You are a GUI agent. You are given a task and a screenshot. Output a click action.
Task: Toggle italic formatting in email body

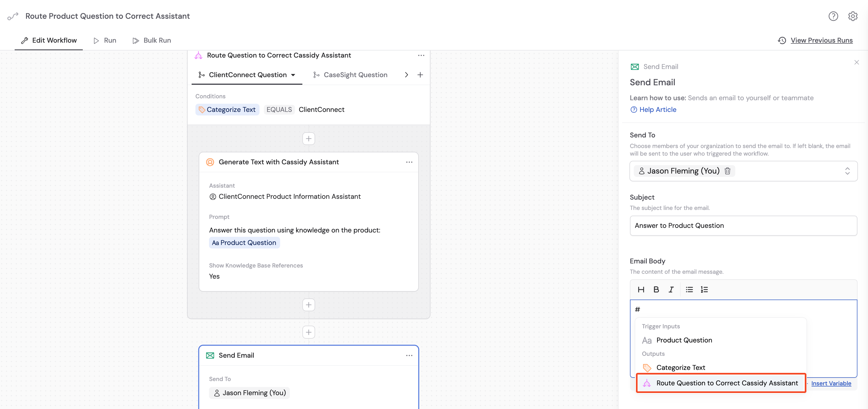tap(671, 290)
